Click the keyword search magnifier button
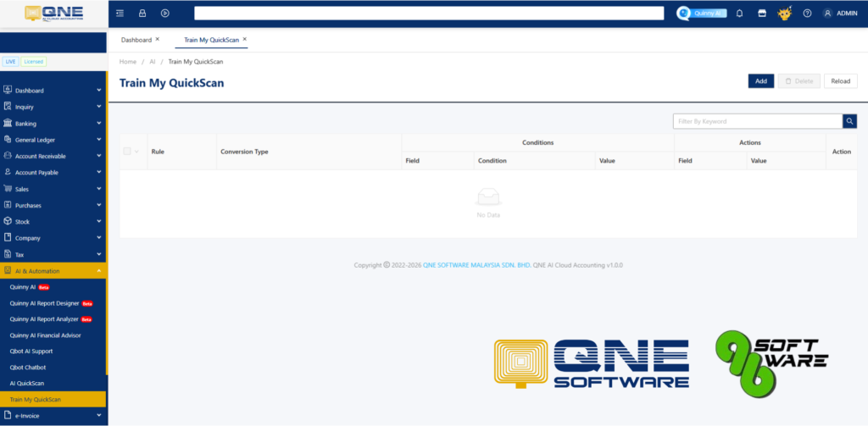Screen dimensions: 868x426 click(849, 121)
